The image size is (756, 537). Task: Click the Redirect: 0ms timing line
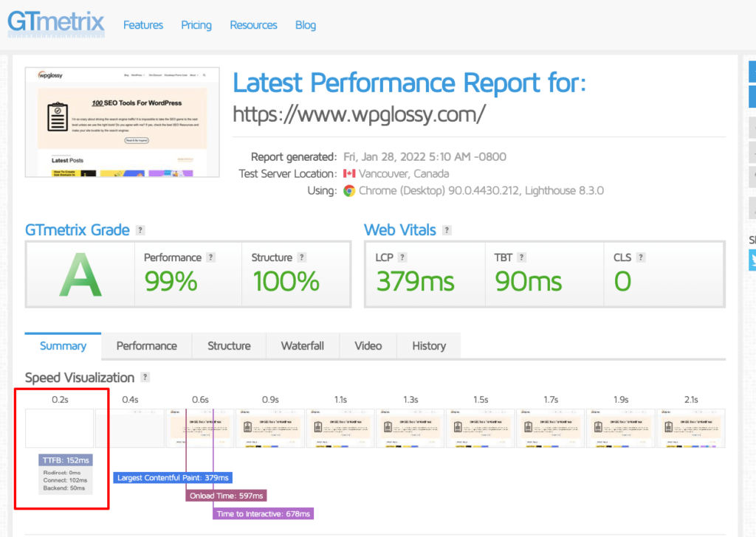pos(62,473)
